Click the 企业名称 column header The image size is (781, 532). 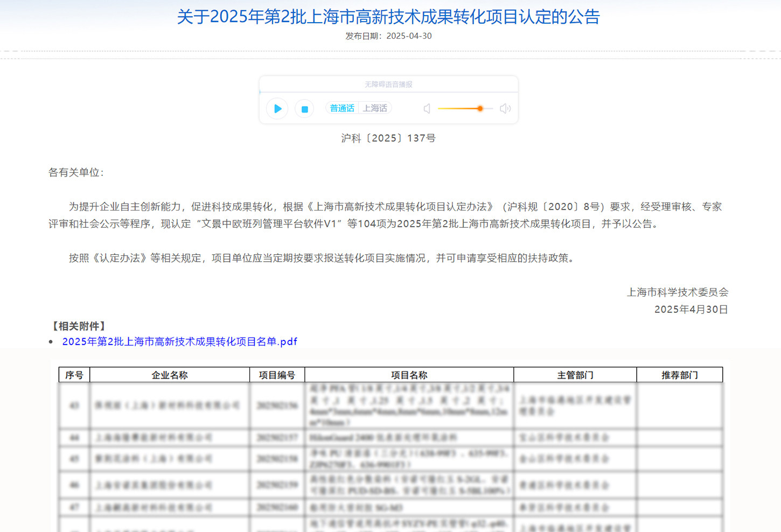(170, 375)
